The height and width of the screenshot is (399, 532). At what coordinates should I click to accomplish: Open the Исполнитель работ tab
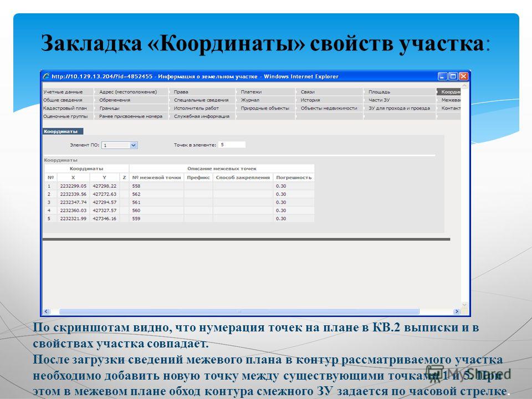196,108
